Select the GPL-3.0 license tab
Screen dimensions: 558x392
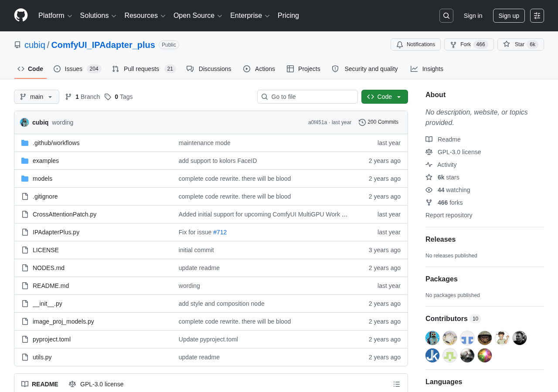(x=96, y=384)
